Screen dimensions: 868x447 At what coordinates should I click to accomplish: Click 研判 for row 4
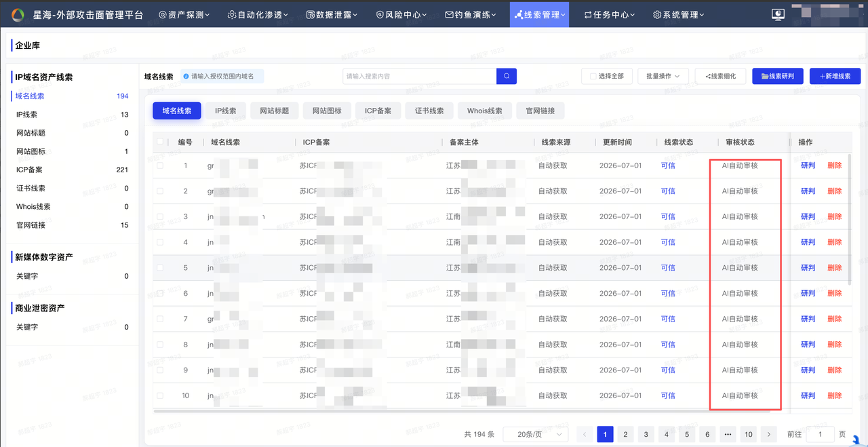(808, 242)
